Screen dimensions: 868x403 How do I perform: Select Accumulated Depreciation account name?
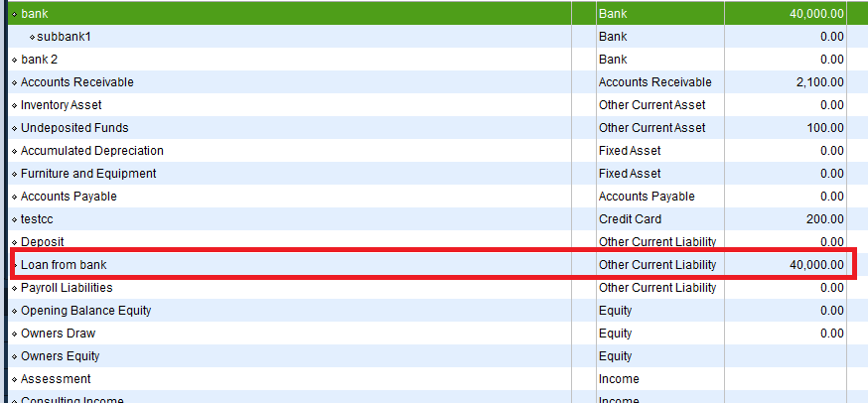92,151
